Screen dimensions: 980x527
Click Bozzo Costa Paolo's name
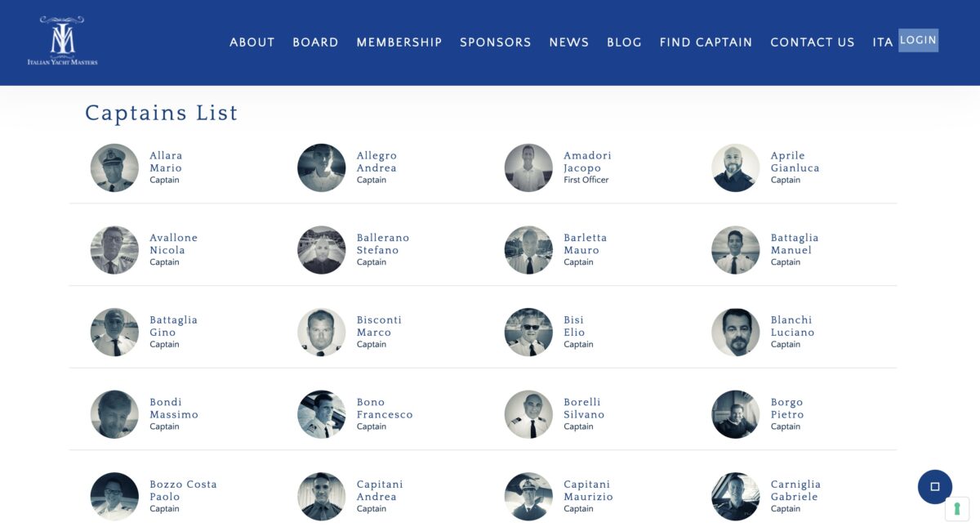183,490
